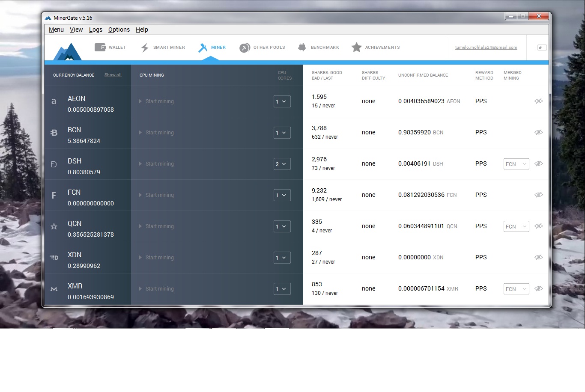Screen dimensions: 585x392
Task: Click the MinerGate title bar app icon
Action: tap(48, 18)
